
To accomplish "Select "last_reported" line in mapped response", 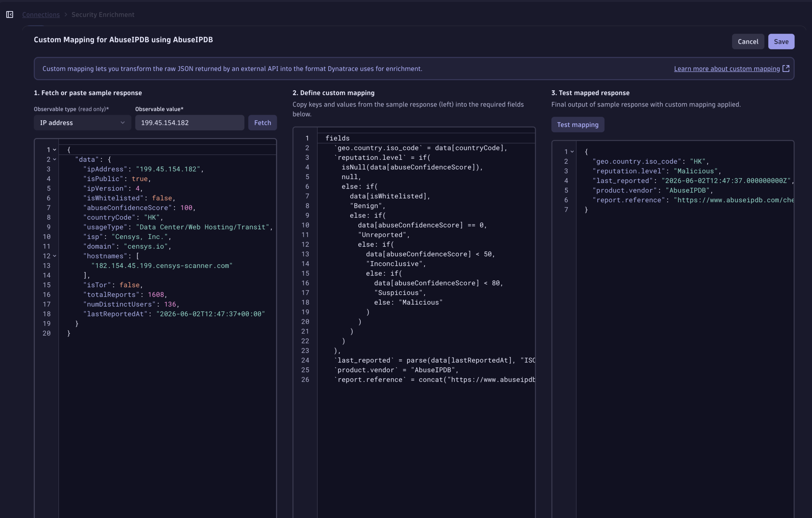I will coord(693,181).
